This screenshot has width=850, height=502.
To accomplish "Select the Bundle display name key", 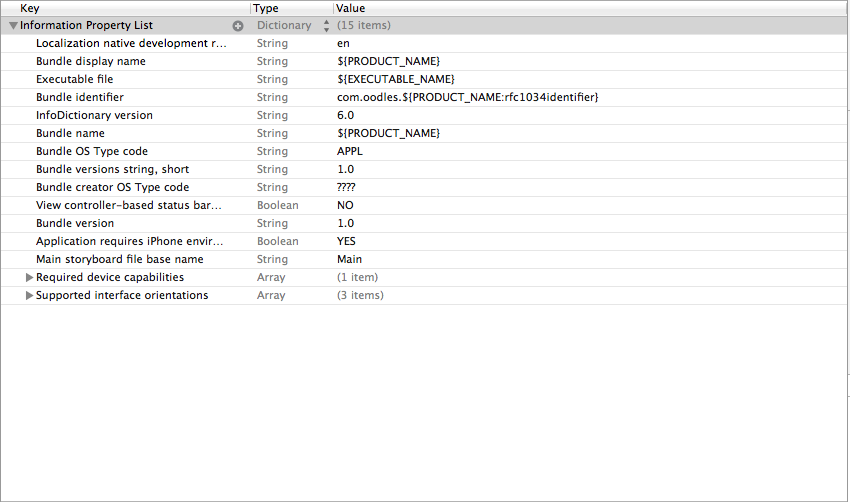I will [x=91, y=61].
